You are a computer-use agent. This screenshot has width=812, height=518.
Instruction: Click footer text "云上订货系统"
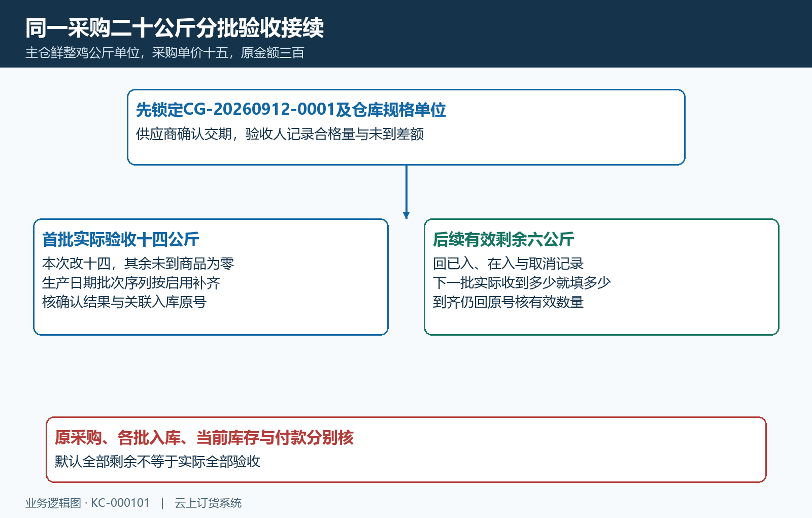pos(208,503)
